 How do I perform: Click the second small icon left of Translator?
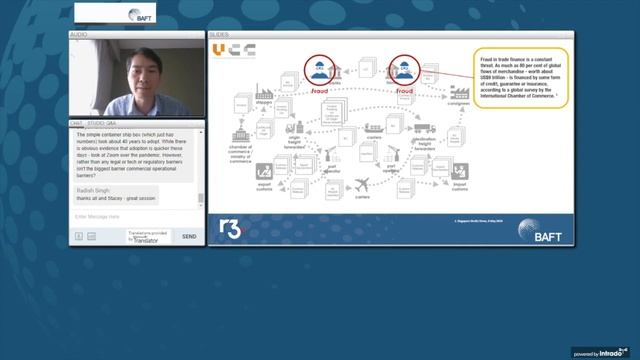[x=91, y=236]
